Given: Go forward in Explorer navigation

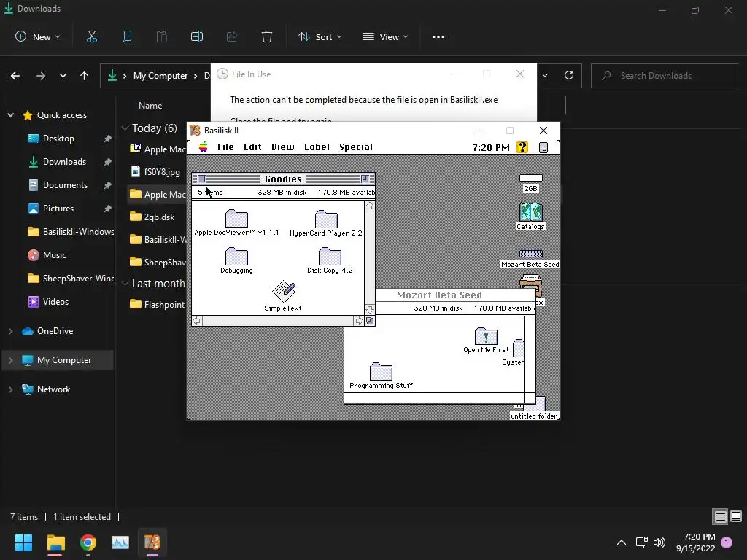Looking at the screenshot, I should (41, 76).
